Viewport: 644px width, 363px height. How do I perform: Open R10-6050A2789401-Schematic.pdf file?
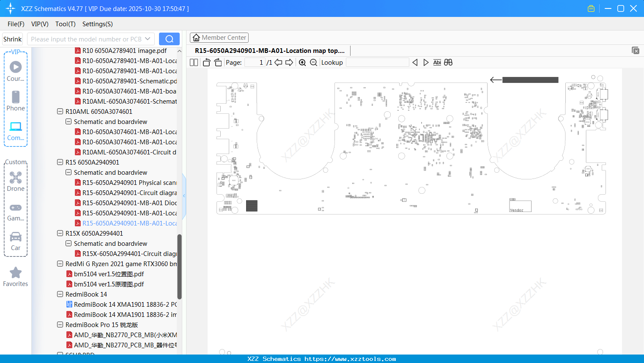126,81
